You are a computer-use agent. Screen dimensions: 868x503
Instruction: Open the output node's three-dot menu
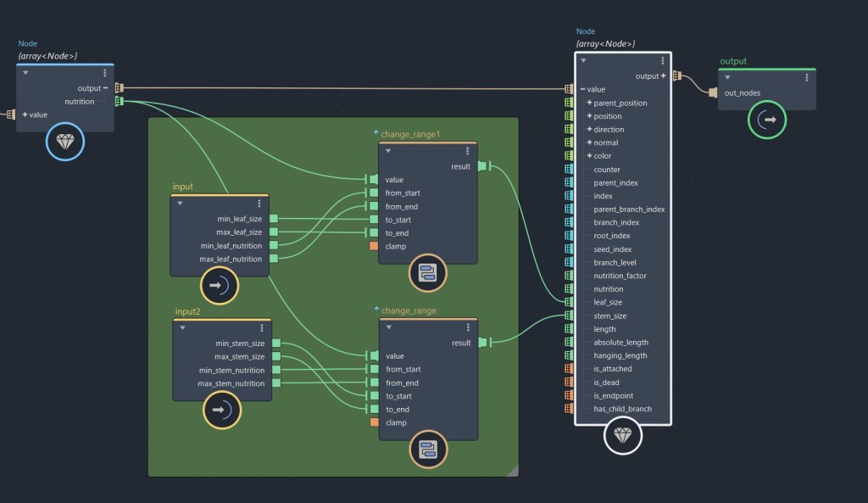pos(806,77)
